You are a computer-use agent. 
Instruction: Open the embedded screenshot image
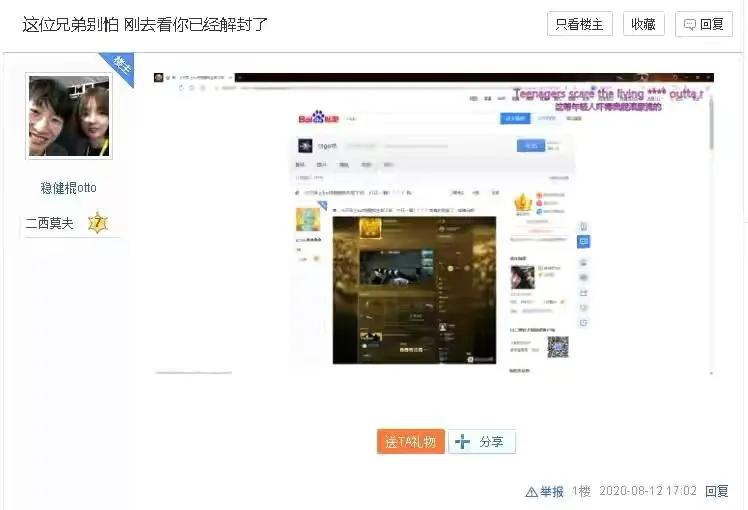(x=434, y=224)
